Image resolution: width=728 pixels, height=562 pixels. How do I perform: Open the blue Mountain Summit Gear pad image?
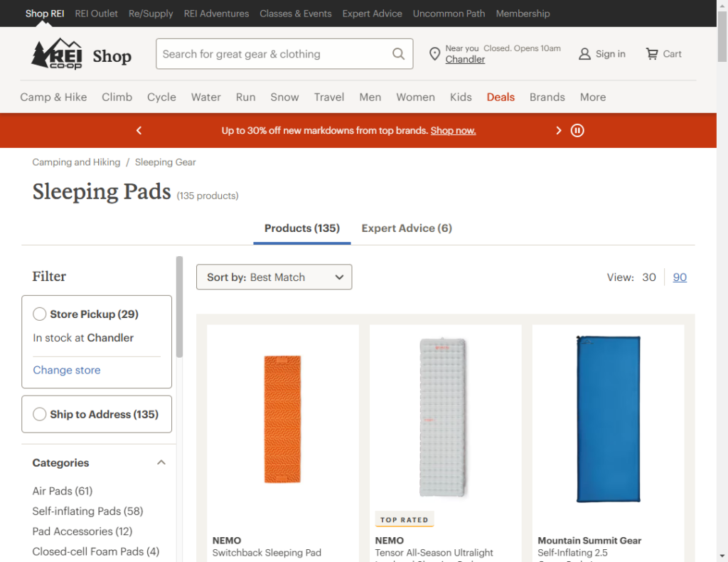pos(609,419)
